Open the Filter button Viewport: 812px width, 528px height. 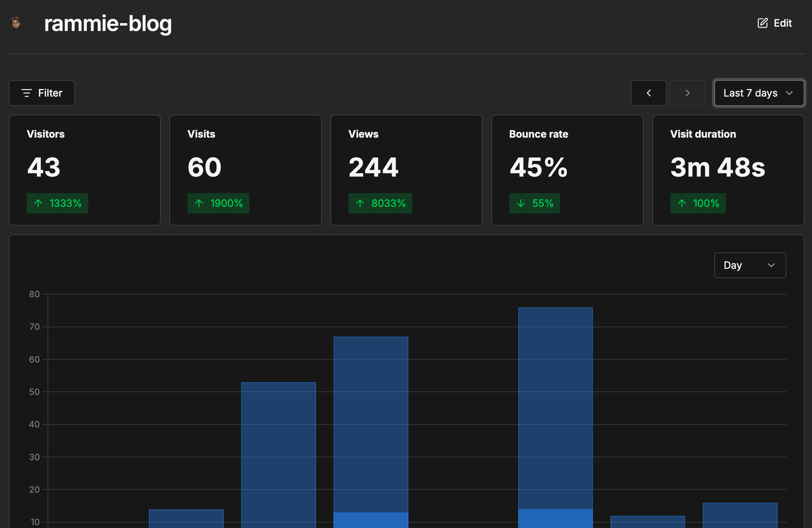tap(42, 93)
